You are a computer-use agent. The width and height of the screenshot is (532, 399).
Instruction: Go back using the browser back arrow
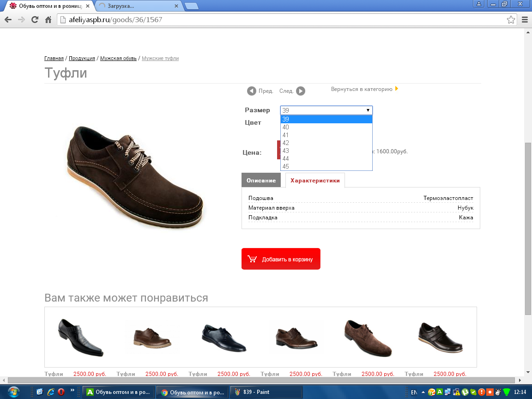point(8,20)
